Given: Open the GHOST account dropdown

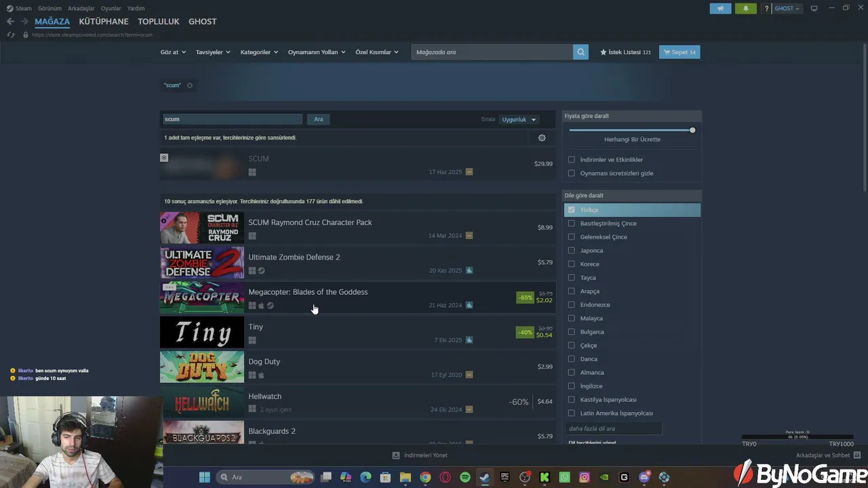Looking at the screenshot, I should 787,8.
